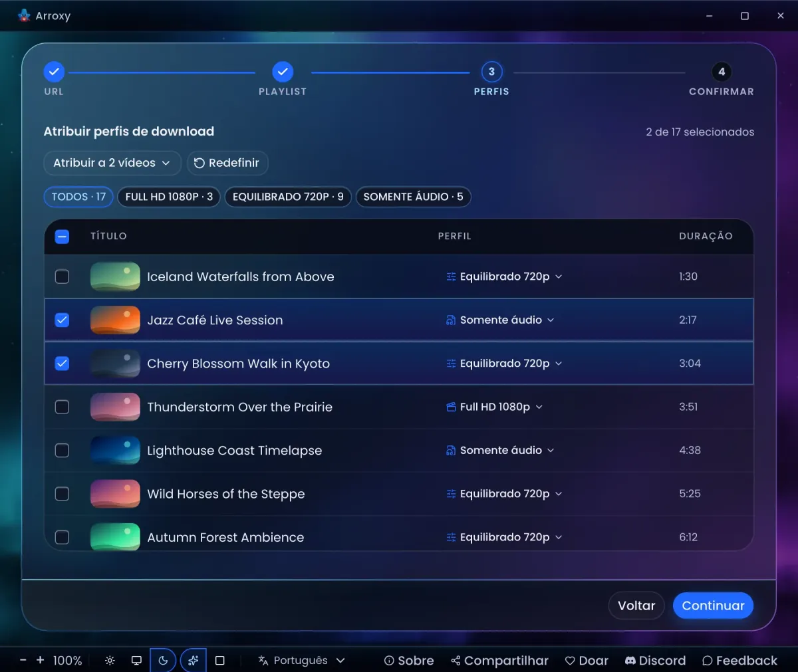The width and height of the screenshot is (798, 672).
Task: Click the step 4 Confirmar circle
Action: click(x=722, y=72)
